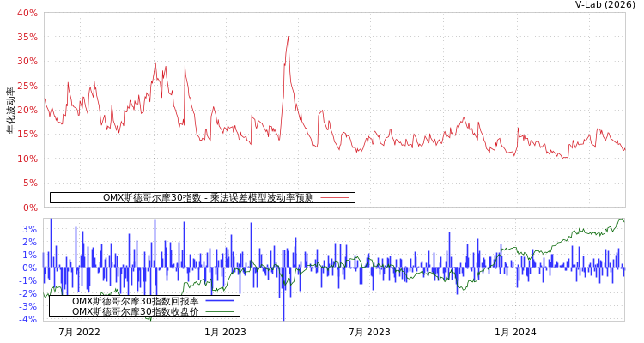Select the OMX斯德哥尔摩30指数回报率 legend text
Viewport: 644px width, 343px height.
pos(135,301)
